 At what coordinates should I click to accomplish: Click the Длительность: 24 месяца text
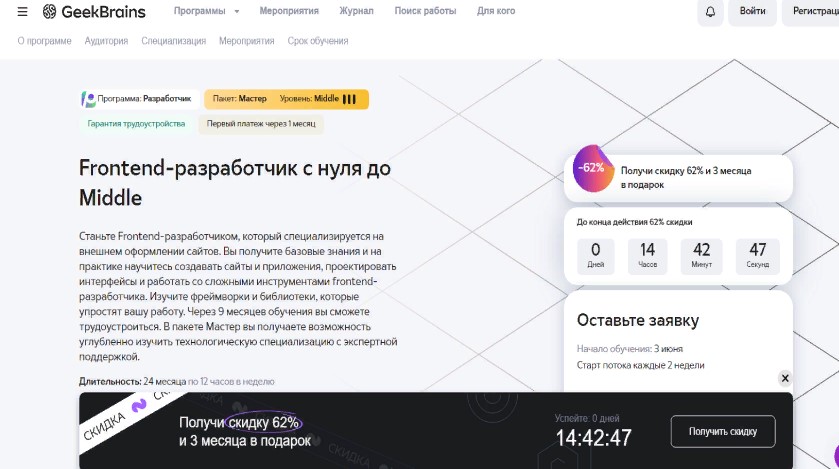133,381
